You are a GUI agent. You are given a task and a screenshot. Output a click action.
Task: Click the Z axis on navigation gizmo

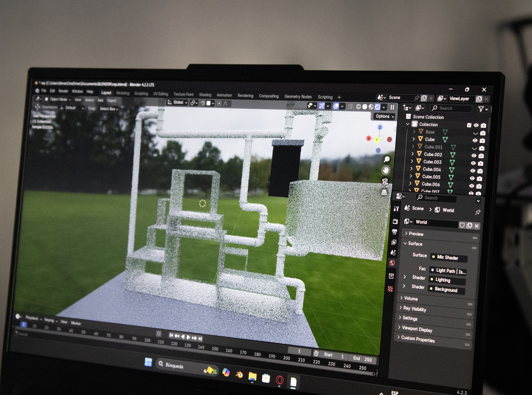pos(380,127)
